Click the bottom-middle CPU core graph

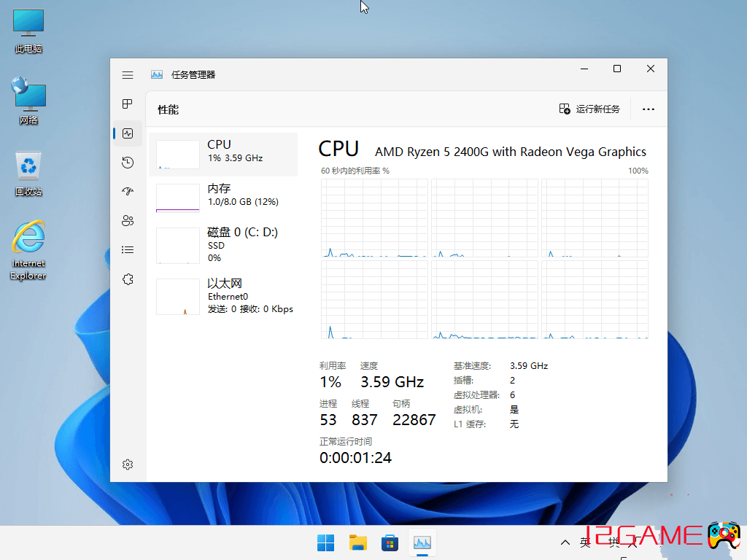[x=484, y=300]
